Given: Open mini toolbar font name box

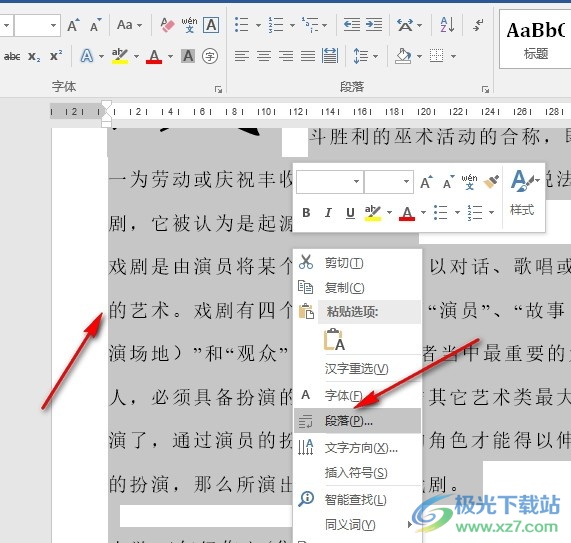Looking at the screenshot, I should pyautogui.click(x=330, y=181).
